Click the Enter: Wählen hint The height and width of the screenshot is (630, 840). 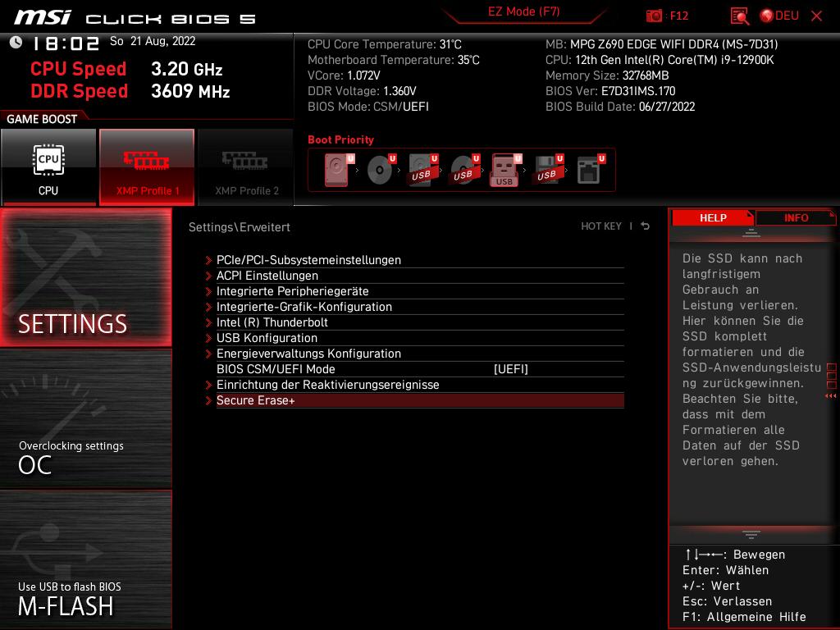tap(725, 571)
